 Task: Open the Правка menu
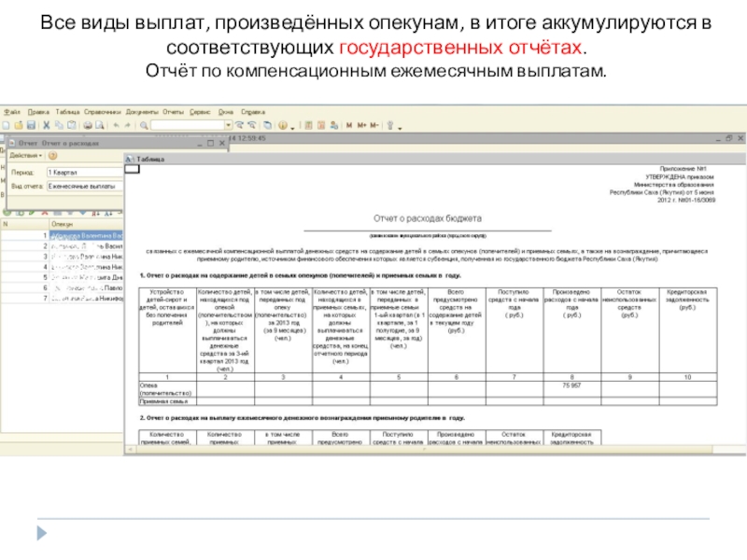coord(38,112)
